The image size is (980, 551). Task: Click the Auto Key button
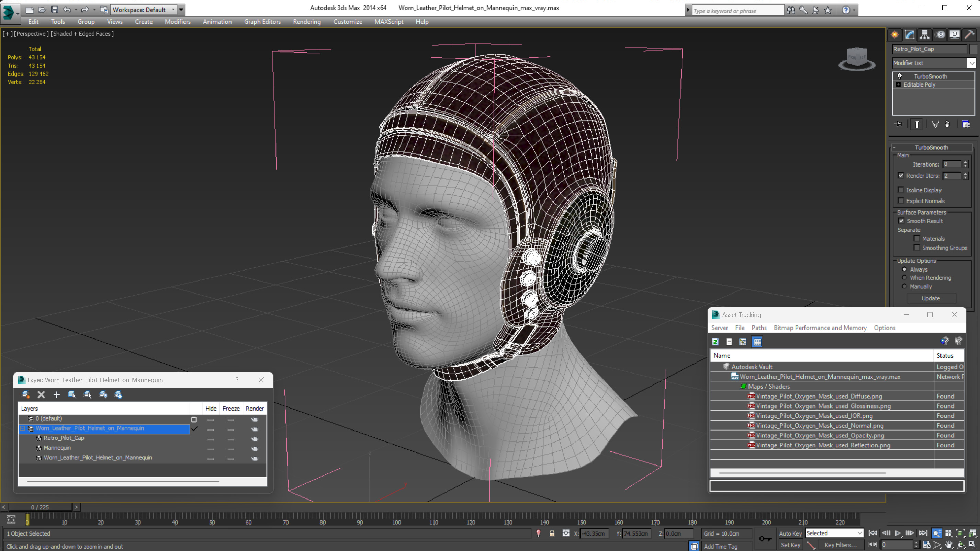click(790, 533)
